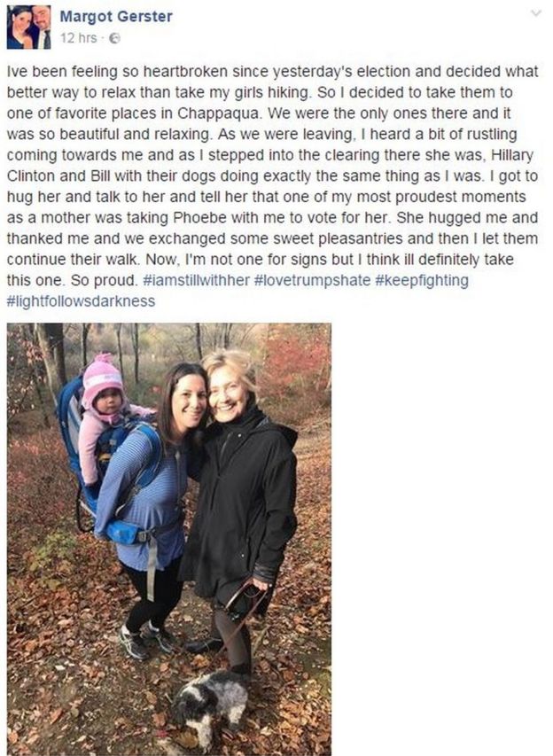Viewport: 553px width, 756px height.
Task: Click the globe public privacy icon
Action: (x=114, y=39)
